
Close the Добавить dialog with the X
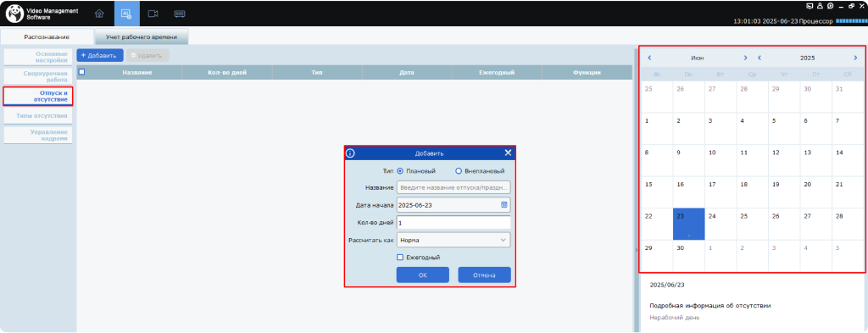click(508, 153)
